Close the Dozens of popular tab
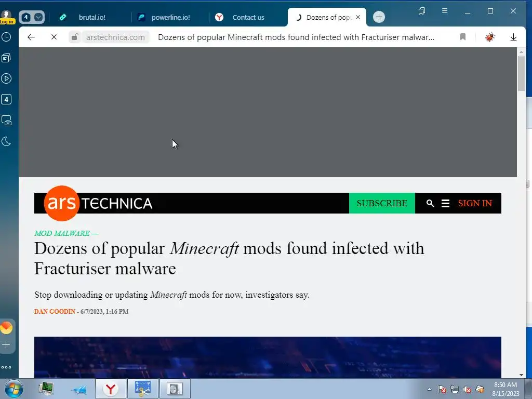This screenshot has height=399, width=532. tap(358, 17)
